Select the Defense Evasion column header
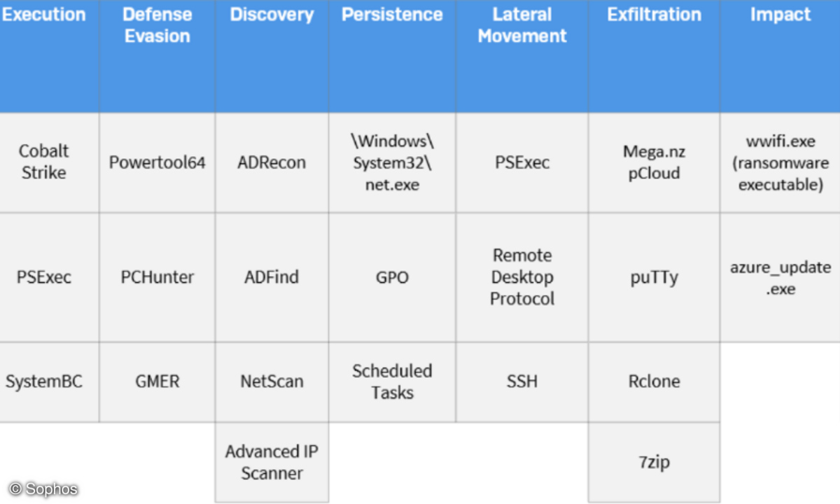Viewport: 840px width, 504px height. pyautogui.click(x=157, y=25)
